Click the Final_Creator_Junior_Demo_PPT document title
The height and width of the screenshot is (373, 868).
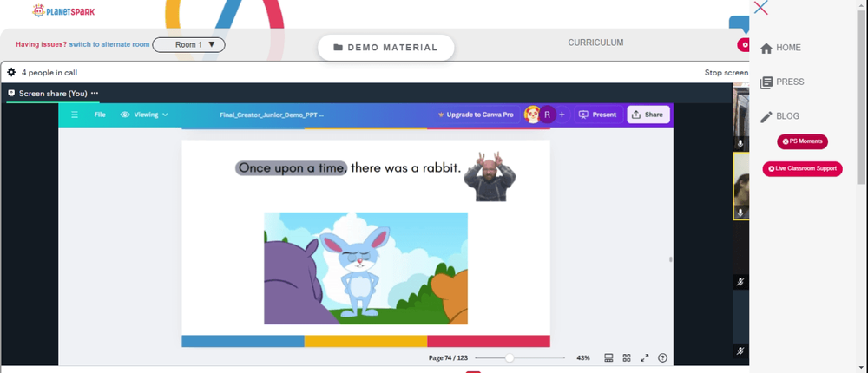[271, 115]
